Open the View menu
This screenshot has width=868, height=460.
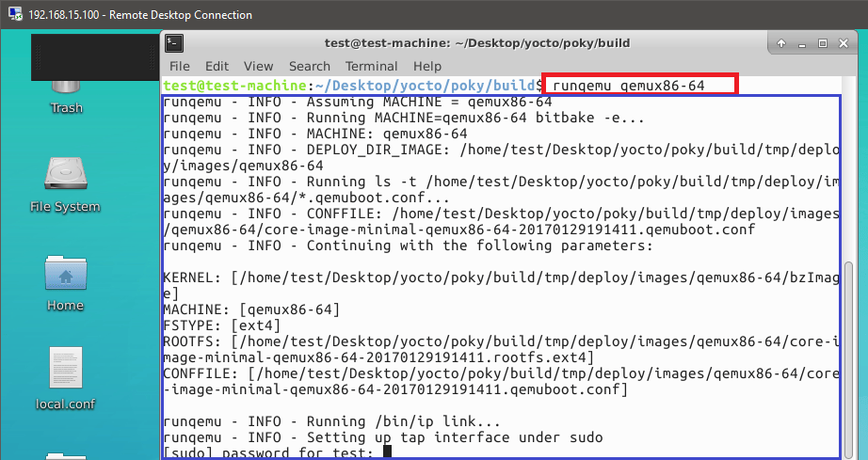point(258,66)
